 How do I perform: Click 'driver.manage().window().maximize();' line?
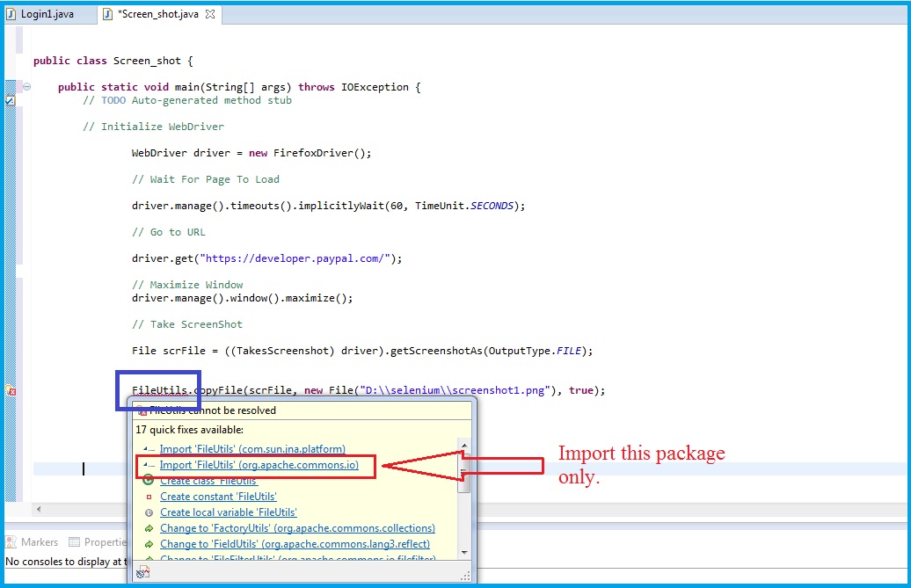243,298
